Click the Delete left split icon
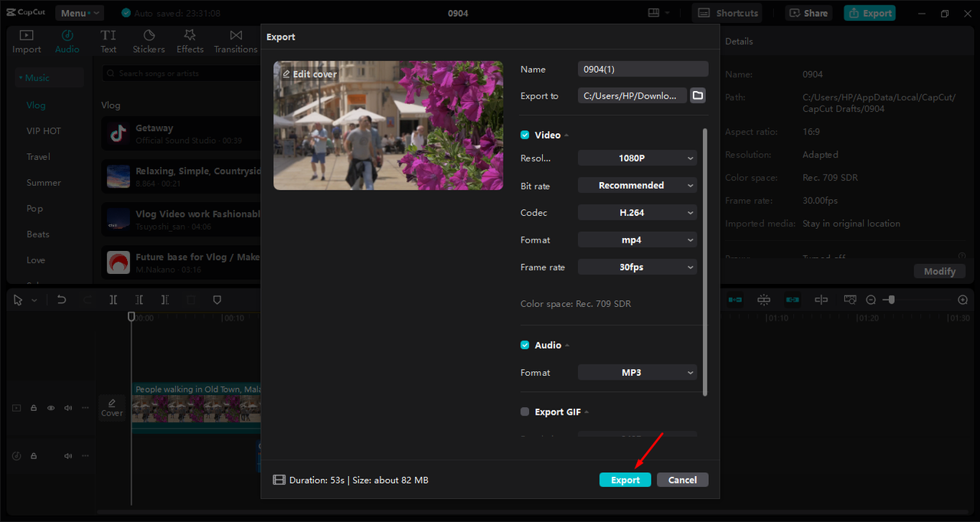 139,300
